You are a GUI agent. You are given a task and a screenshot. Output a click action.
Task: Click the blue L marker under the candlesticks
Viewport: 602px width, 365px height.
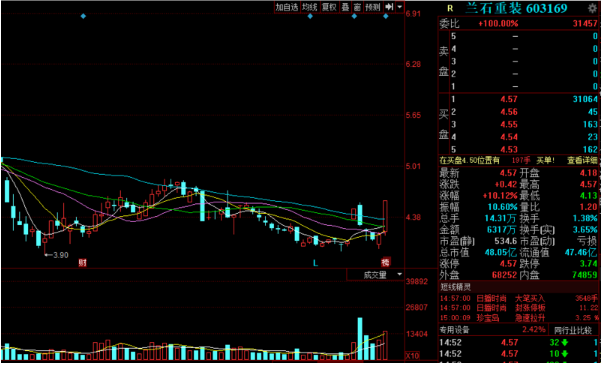pos(316,263)
